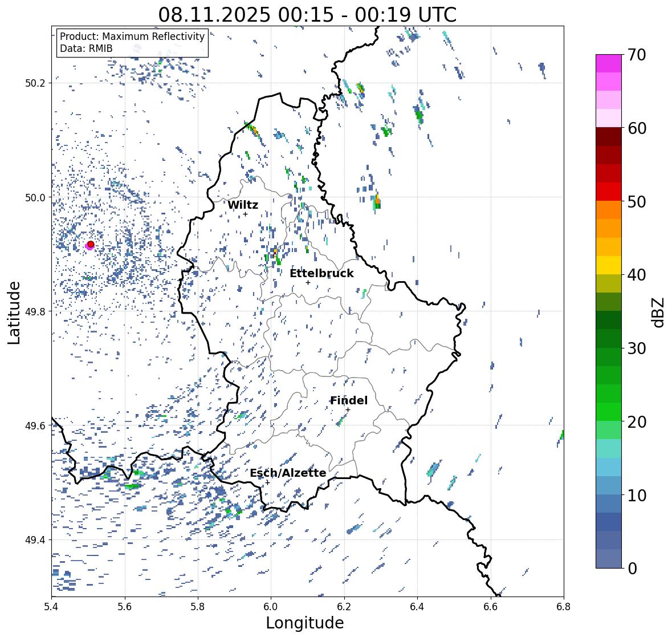Click the 50.0 latitude tick label
672x637 pixels.
click(x=35, y=198)
